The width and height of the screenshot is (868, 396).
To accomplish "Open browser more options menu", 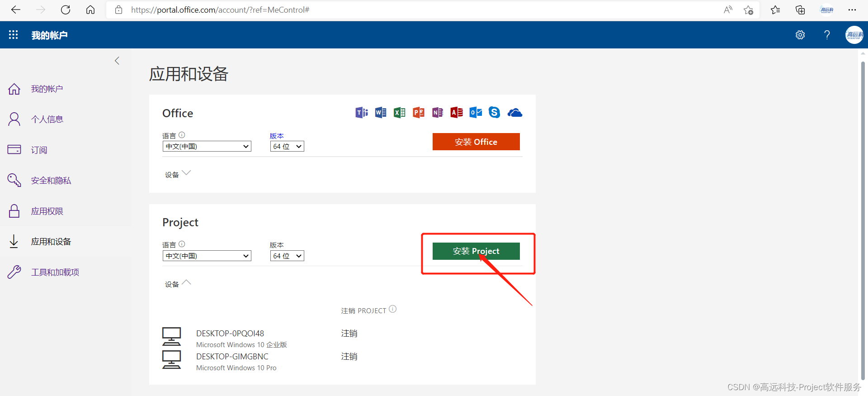I will (x=852, y=10).
